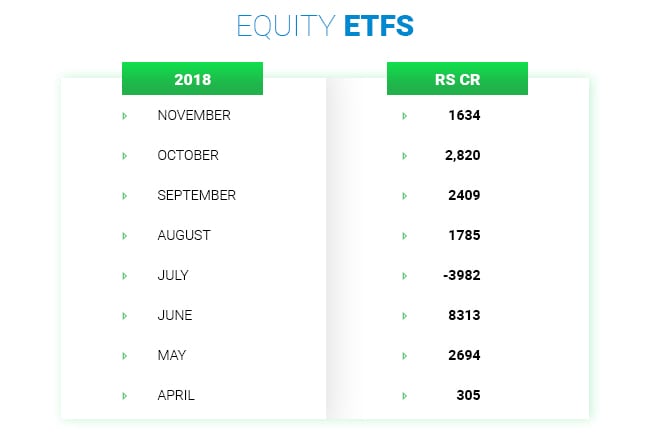Select the 8313 value for June
Image resolution: width=650 pixels, height=434 pixels.
pyautogui.click(x=465, y=315)
